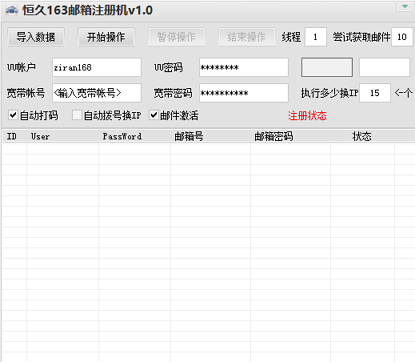This screenshot has height=362, width=415.
Task: Enable the 自动拨号换IP checkbox
Action: (x=77, y=115)
